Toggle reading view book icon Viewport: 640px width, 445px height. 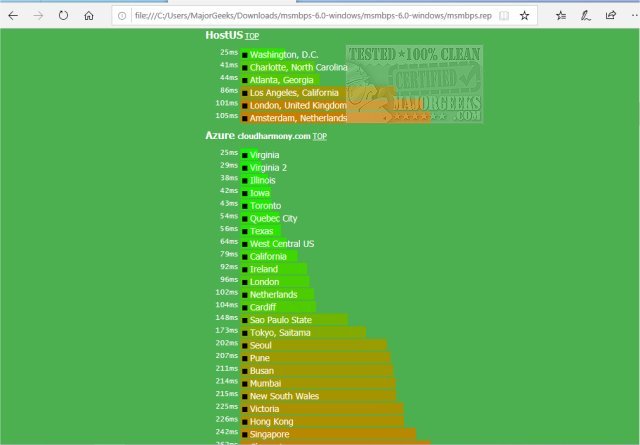point(504,16)
